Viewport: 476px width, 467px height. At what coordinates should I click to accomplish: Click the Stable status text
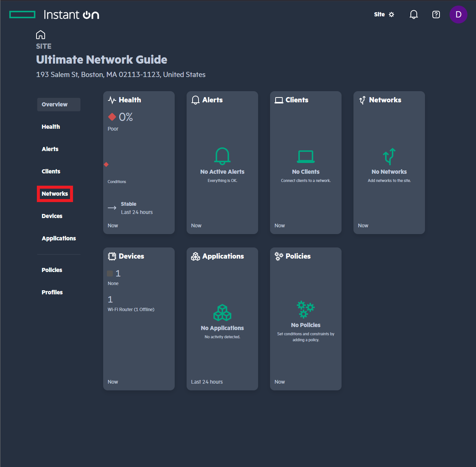[128, 204]
